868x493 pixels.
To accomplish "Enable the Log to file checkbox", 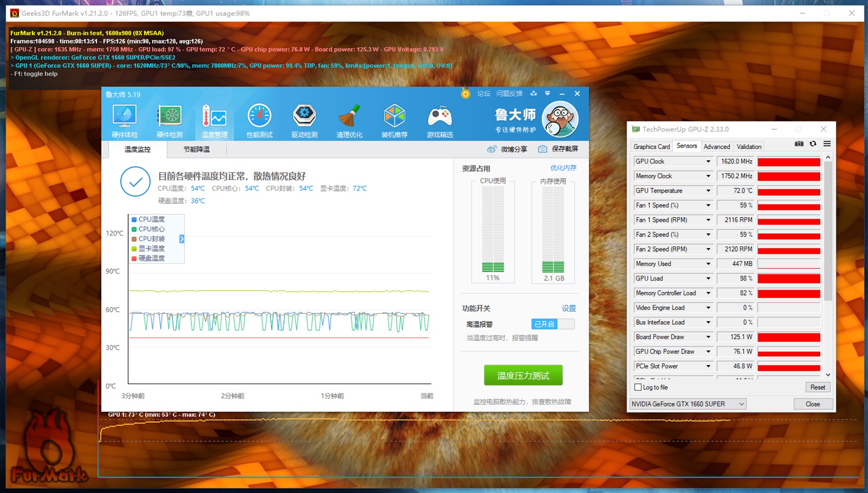I will pos(638,387).
